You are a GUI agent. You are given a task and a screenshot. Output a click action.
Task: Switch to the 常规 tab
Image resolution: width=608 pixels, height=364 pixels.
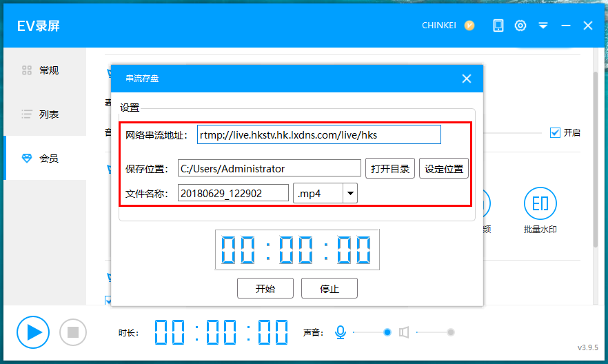pos(45,70)
